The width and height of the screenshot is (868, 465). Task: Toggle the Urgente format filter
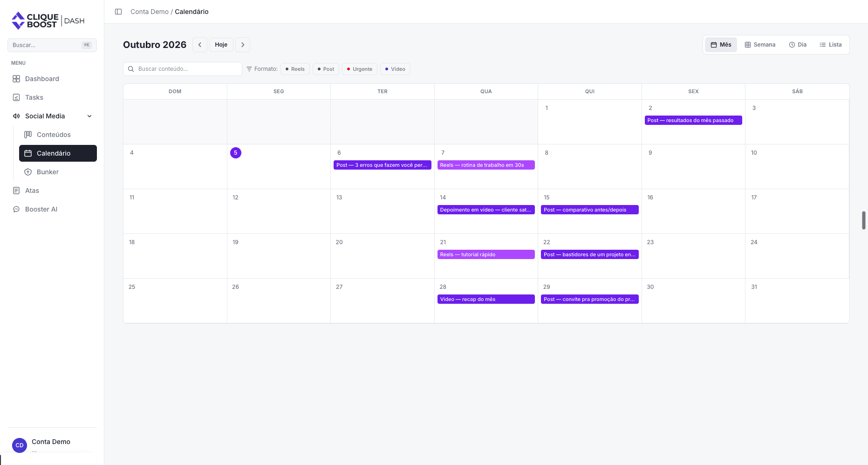pos(360,69)
